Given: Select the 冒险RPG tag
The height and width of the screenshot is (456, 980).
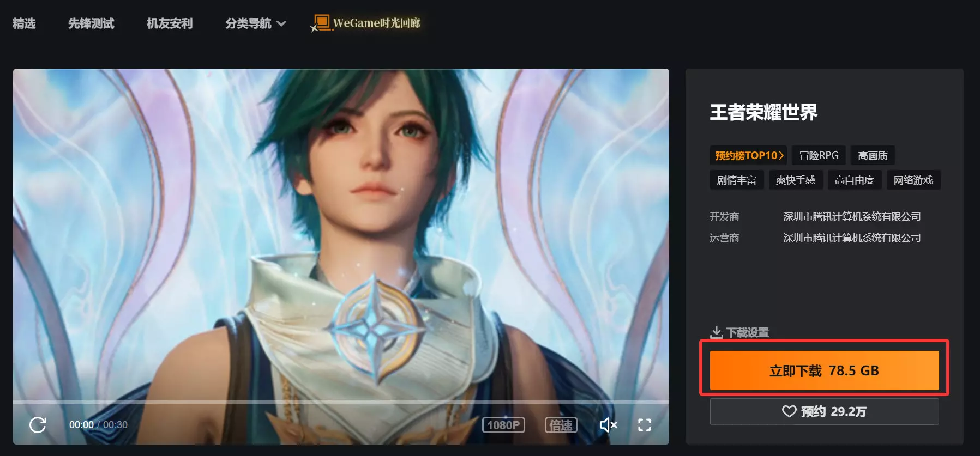Looking at the screenshot, I should tap(819, 155).
